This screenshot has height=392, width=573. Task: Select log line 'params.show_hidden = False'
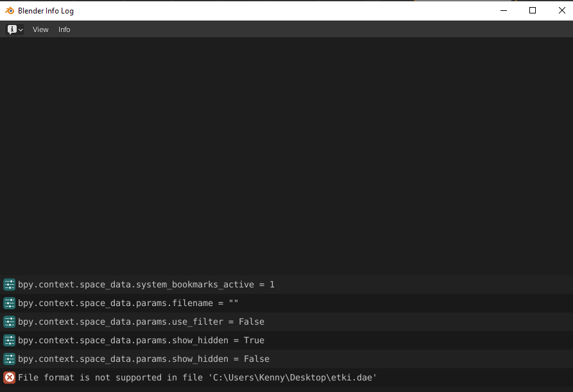(286, 359)
